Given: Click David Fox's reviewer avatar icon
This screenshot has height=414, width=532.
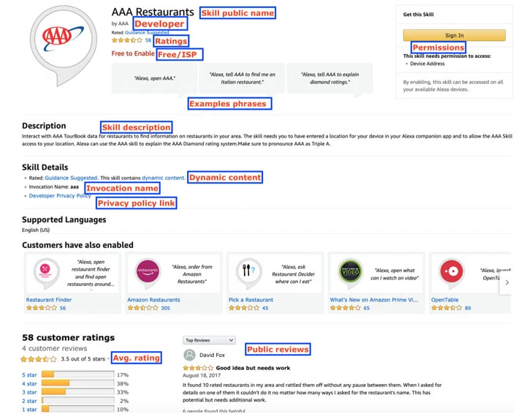Looking at the screenshot, I should coord(189,355).
